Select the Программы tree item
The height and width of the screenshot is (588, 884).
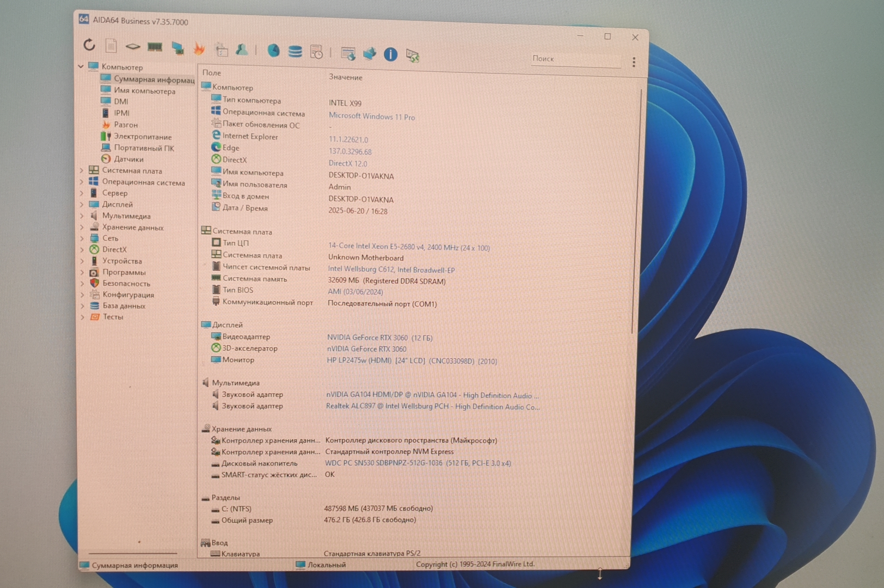[x=124, y=272]
